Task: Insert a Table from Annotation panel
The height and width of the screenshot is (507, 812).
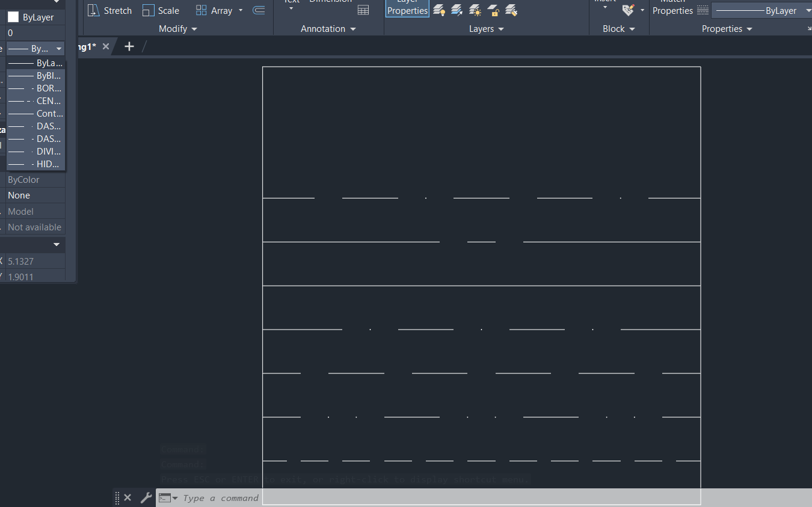Action: coord(363,10)
